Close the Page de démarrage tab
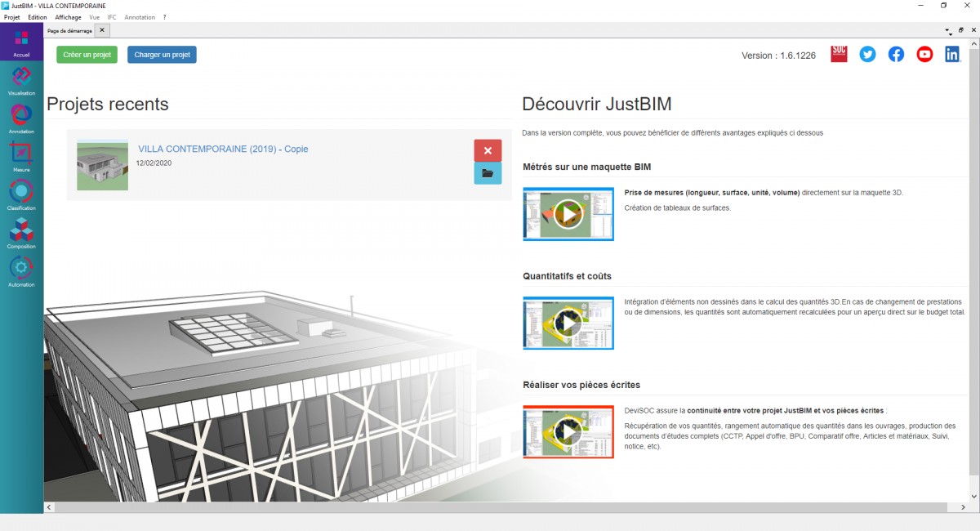Viewport: 980px width, 531px height. 101,30
